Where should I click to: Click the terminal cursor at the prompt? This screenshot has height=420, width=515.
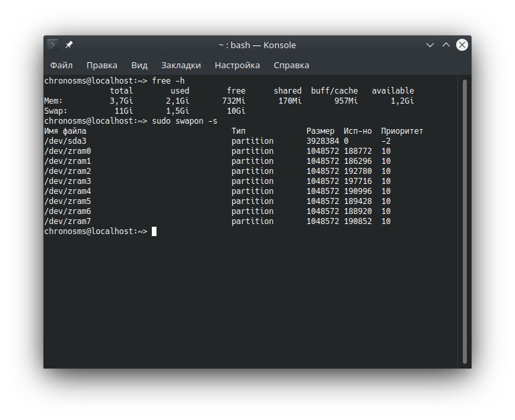pyautogui.click(x=154, y=231)
